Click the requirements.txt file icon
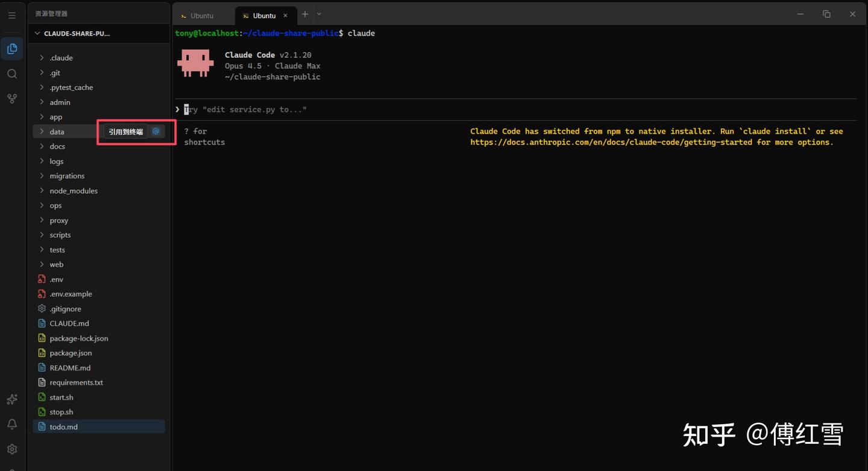Image resolution: width=868 pixels, height=471 pixels. (x=42, y=382)
